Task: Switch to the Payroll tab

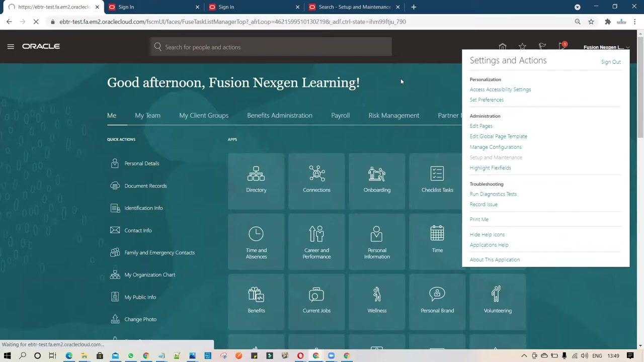Action: pyautogui.click(x=340, y=115)
